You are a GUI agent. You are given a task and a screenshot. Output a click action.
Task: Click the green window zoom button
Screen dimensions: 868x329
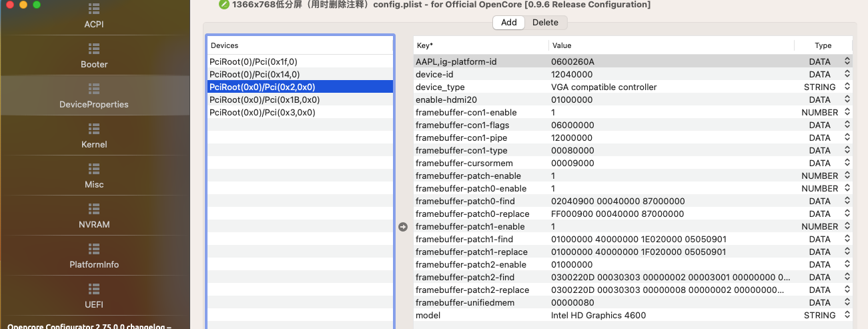(x=37, y=5)
